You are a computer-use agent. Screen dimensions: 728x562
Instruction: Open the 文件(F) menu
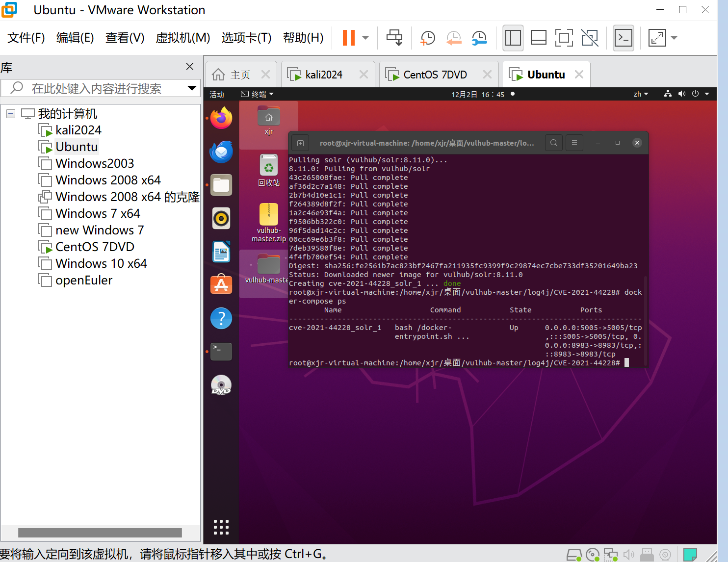click(x=26, y=38)
